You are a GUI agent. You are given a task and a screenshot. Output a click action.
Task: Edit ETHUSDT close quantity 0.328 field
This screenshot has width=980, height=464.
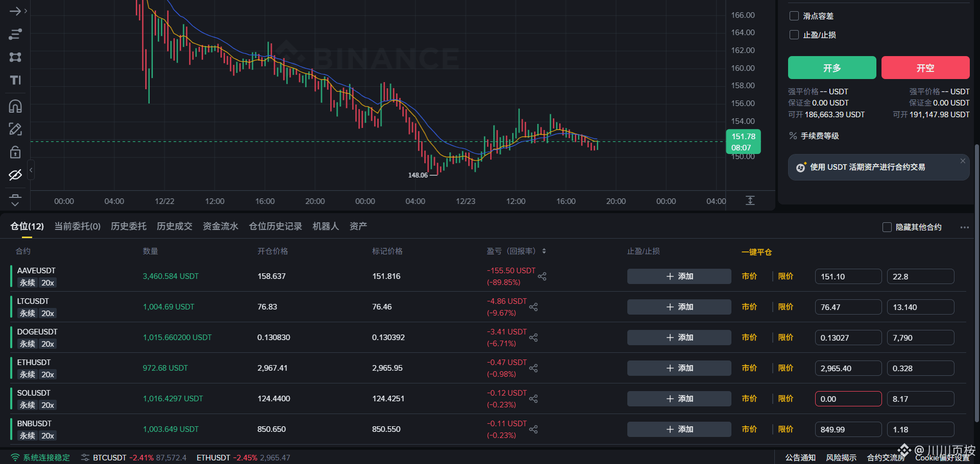click(921, 368)
